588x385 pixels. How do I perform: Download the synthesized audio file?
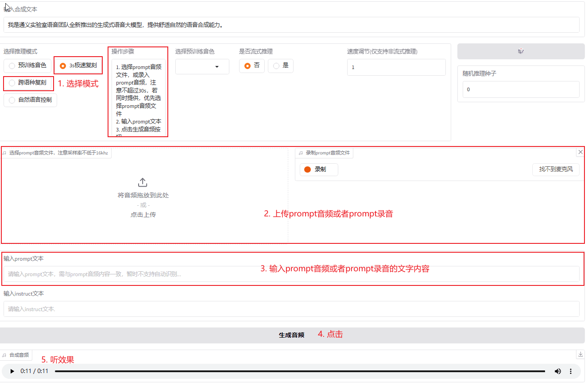[580, 354]
